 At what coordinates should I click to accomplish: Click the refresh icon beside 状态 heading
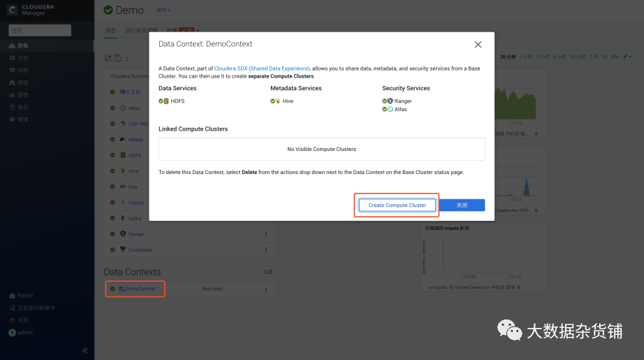click(126, 59)
